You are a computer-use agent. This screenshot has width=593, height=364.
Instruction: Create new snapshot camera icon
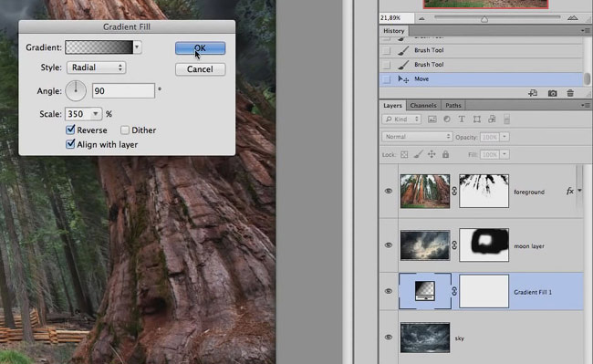pos(552,93)
